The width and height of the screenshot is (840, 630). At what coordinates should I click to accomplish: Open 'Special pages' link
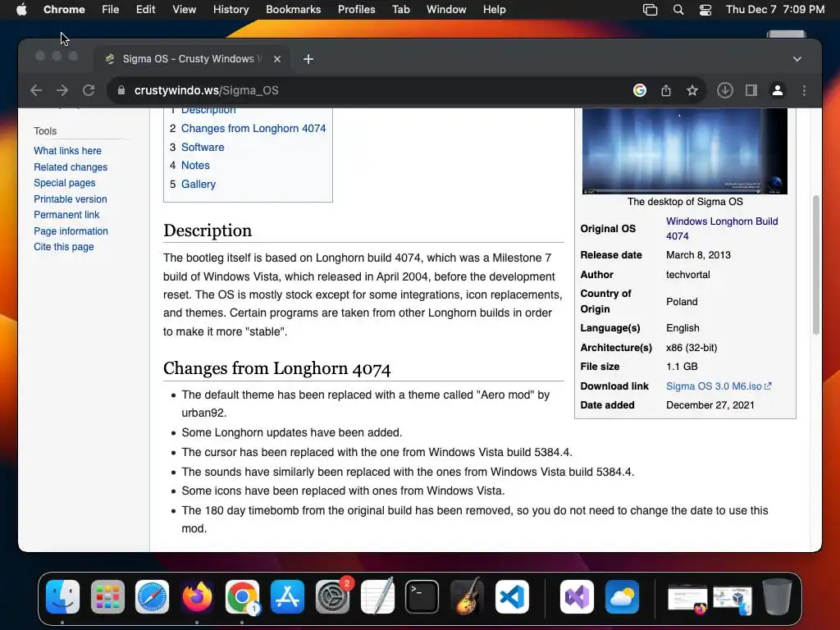click(64, 183)
